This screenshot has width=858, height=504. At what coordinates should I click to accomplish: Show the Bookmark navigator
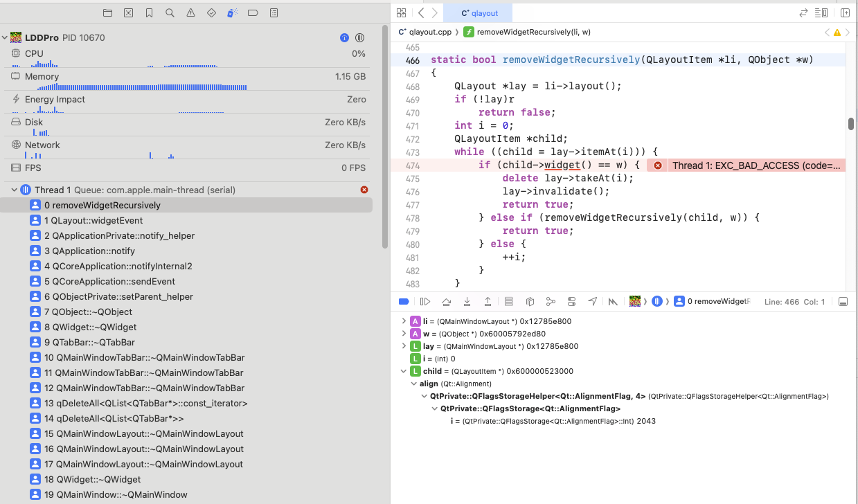click(149, 13)
